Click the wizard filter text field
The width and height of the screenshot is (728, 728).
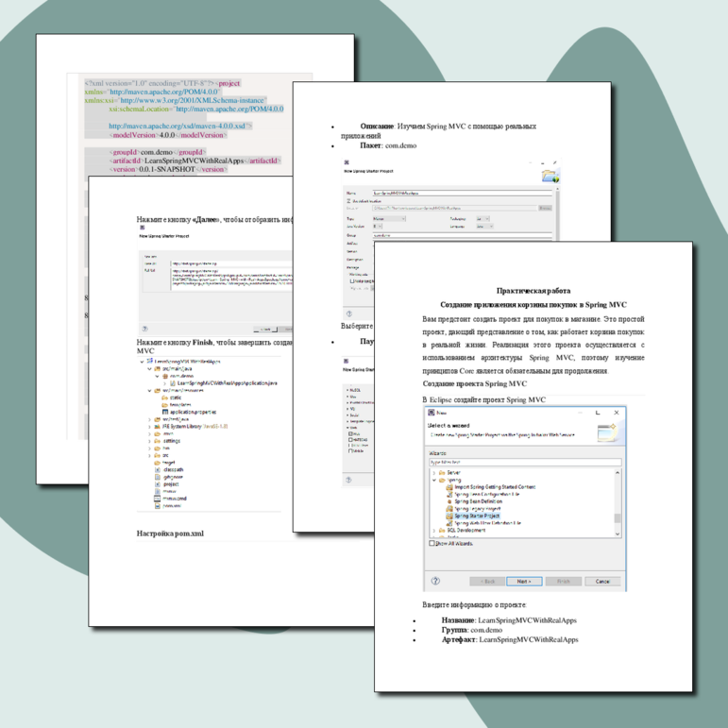pyautogui.click(x=524, y=463)
